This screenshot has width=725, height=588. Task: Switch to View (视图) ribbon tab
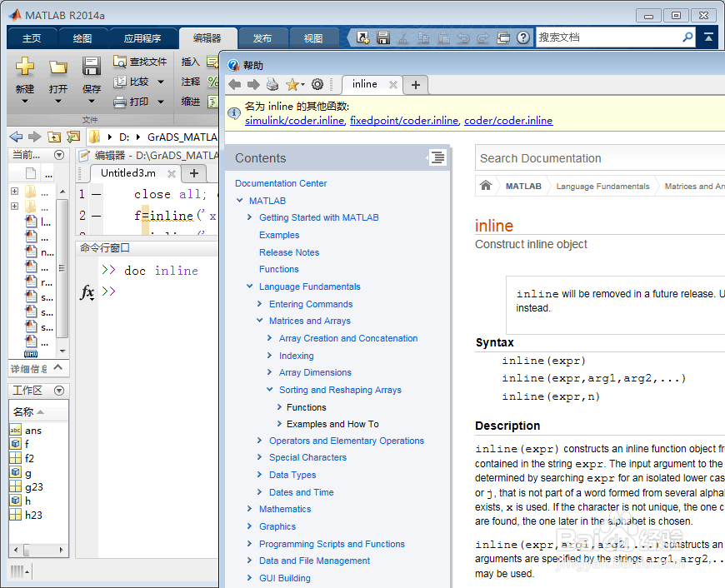[313, 38]
